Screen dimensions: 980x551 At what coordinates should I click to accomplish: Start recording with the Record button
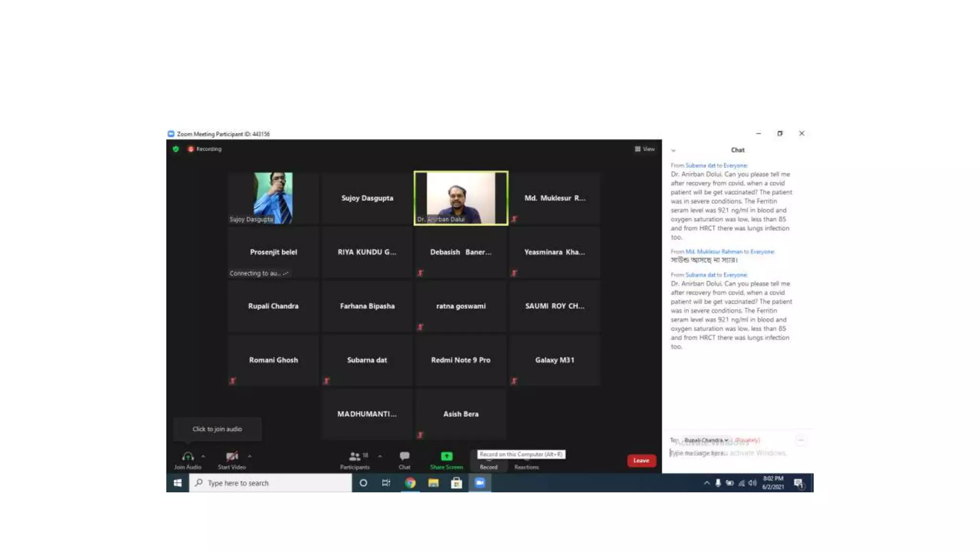pos(489,462)
